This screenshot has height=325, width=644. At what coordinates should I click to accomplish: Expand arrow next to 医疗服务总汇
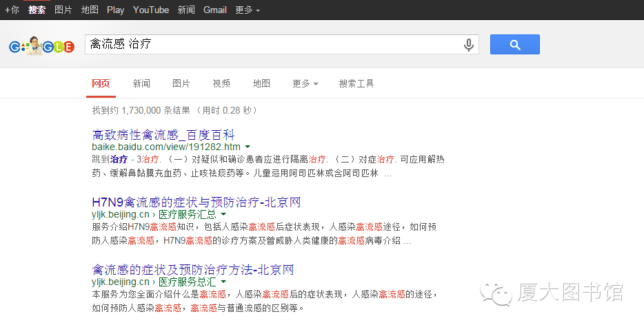point(223,282)
